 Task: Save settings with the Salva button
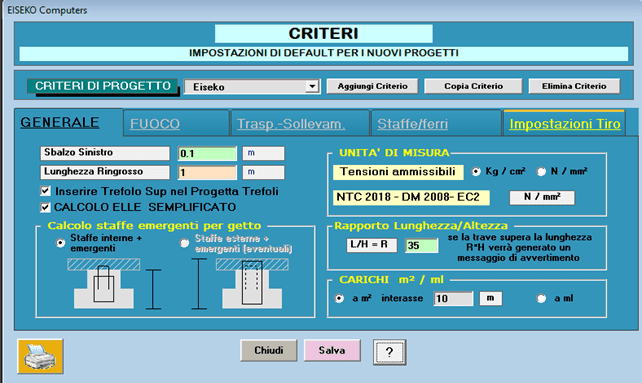pyautogui.click(x=332, y=350)
